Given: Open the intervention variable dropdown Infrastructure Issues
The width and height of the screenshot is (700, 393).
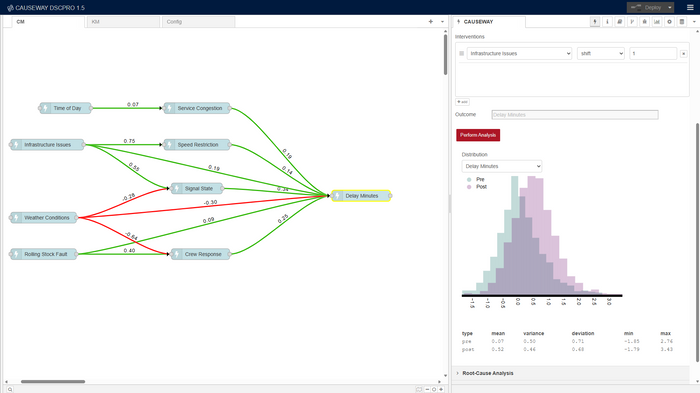Looking at the screenshot, I should (x=519, y=54).
